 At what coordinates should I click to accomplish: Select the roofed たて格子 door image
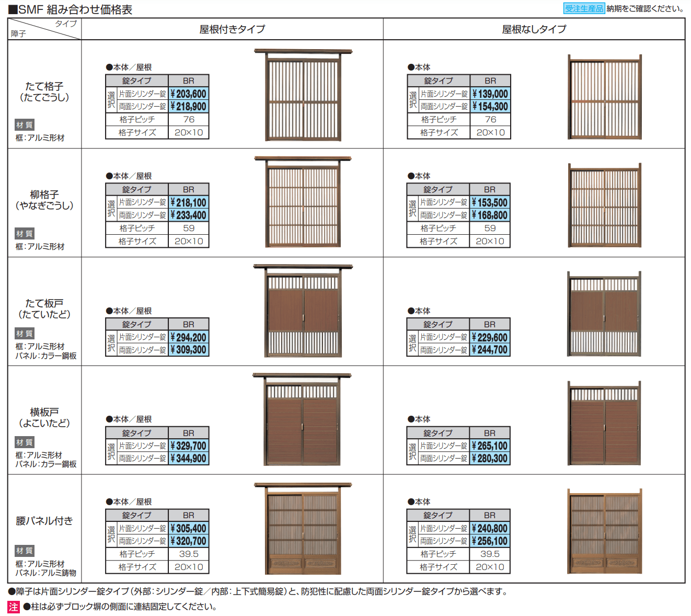pos(303,95)
